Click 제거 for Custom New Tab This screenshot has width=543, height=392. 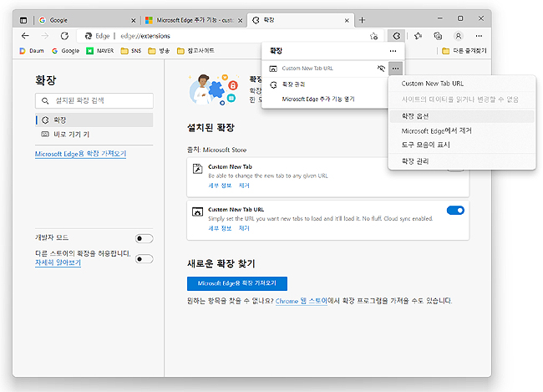pyautogui.click(x=244, y=186)
